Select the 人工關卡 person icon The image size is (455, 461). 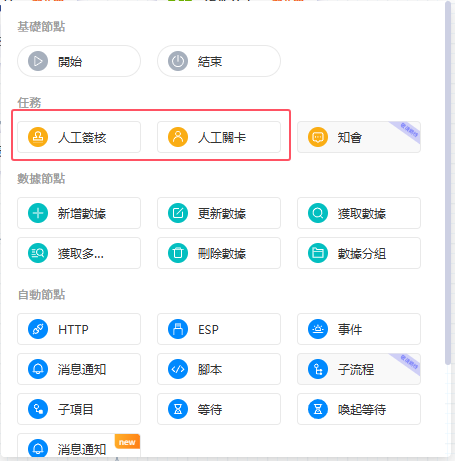pyautogui.click(x=178, y=137)
